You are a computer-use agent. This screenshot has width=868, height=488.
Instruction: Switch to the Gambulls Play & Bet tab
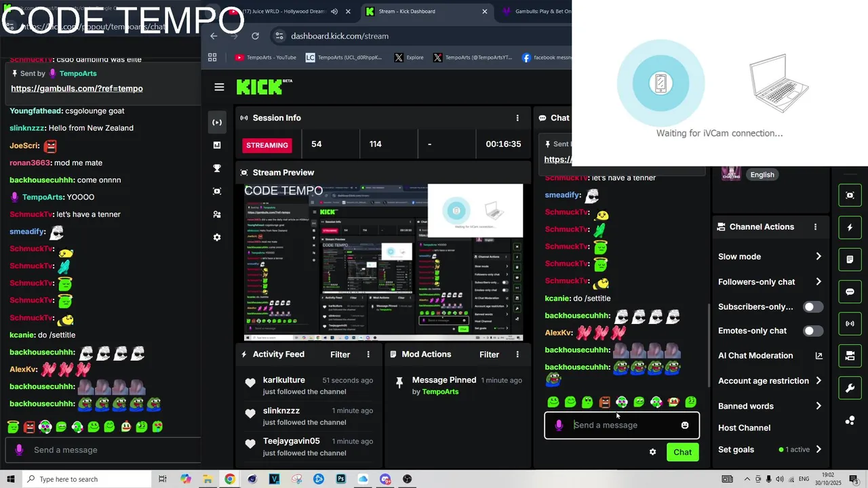[x=536, y=12]
